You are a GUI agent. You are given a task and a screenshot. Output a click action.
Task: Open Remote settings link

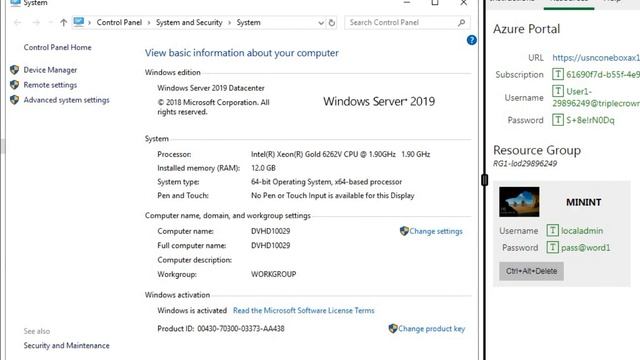pos(50,85)
